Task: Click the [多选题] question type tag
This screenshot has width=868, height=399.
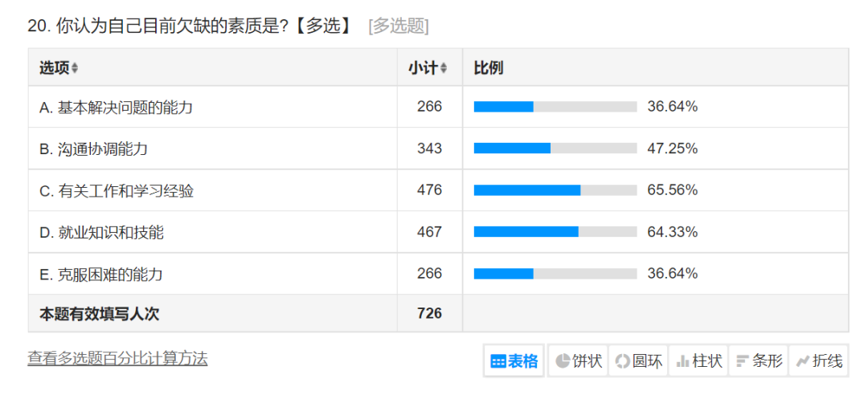Action: coord(398,26)
